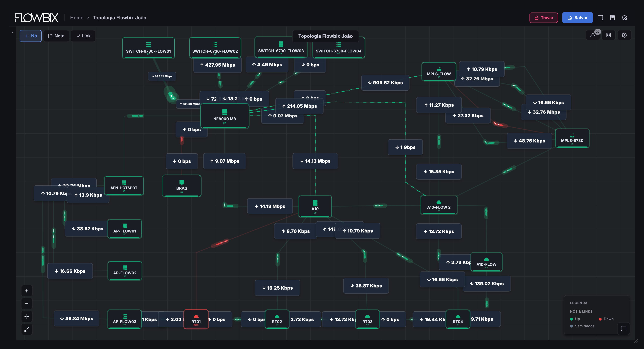
Task: Select the AP-FLOW02 node
Action: [x=125, y=271]
